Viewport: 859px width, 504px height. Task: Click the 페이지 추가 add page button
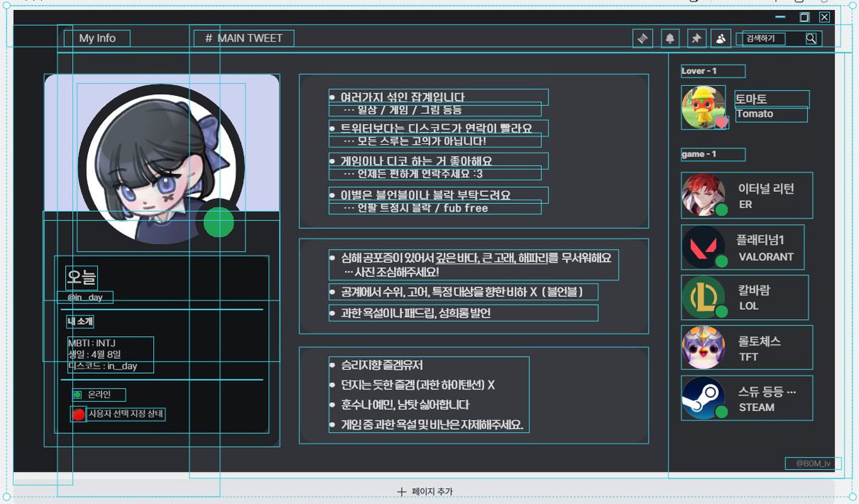pyautogui.click(x=425, y=492)
